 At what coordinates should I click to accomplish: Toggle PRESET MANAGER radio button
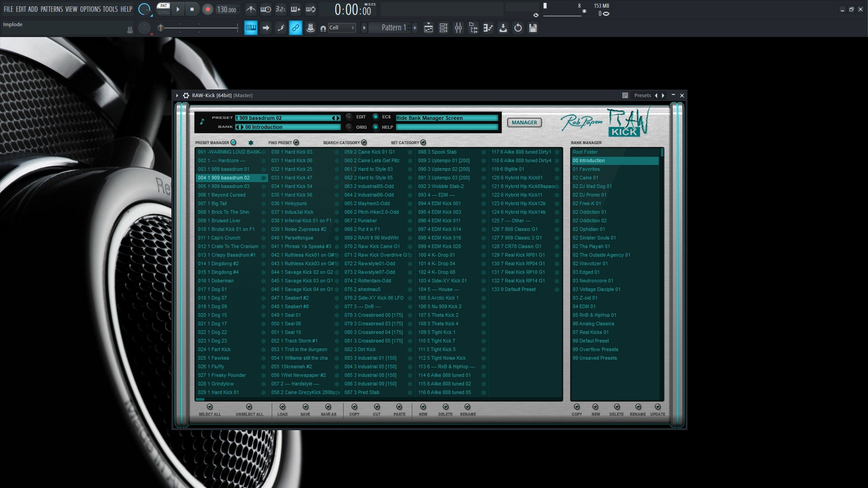click(x=233, y=143)
